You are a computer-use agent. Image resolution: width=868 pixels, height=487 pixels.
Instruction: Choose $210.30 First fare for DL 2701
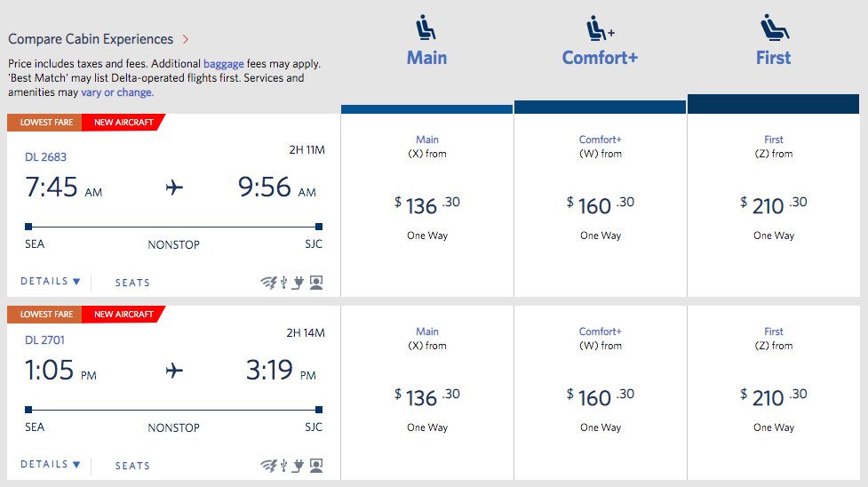774,397
